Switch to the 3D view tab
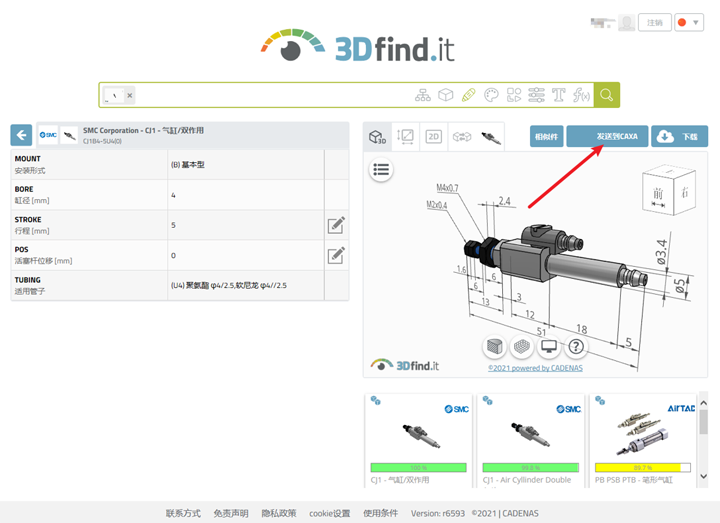Viewport: 720px width, 523px height. (377, 136)
